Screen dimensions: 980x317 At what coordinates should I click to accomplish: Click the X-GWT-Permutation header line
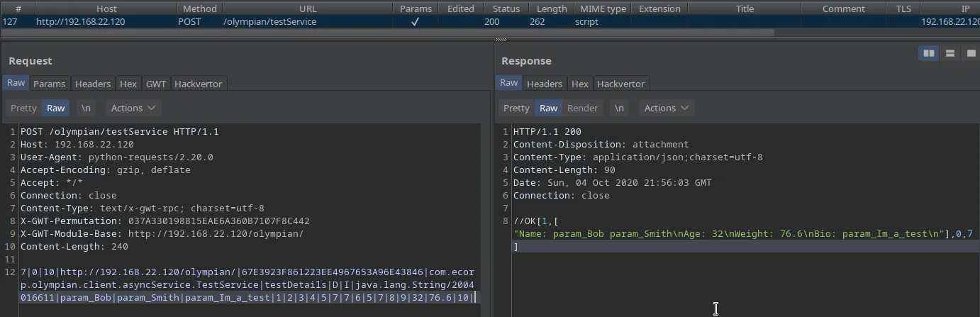[165, 221]
